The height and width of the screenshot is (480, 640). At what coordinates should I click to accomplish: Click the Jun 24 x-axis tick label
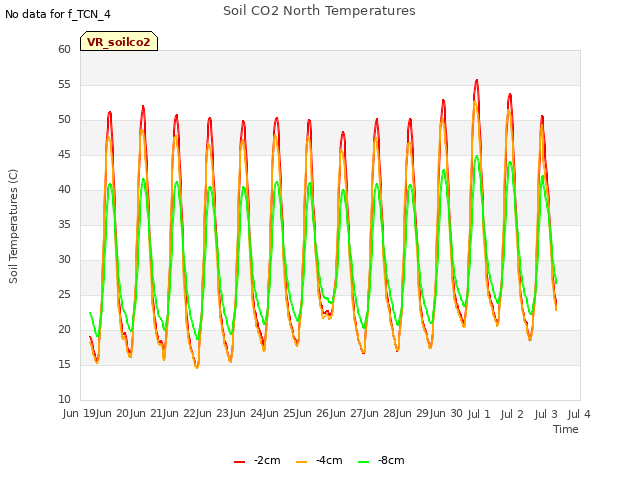pyautogui.click(x=245, y=413)
